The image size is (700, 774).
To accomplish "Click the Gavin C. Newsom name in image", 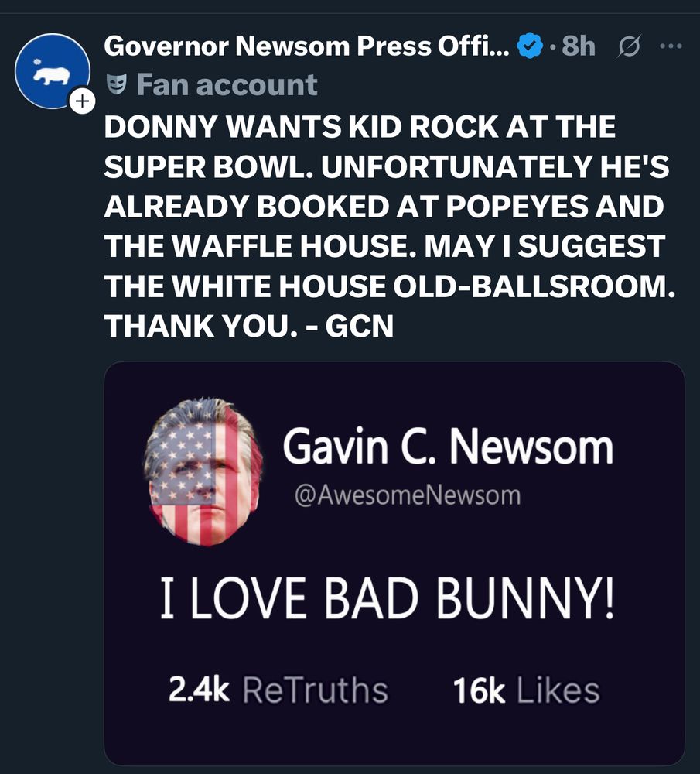I will pos(448,447).
